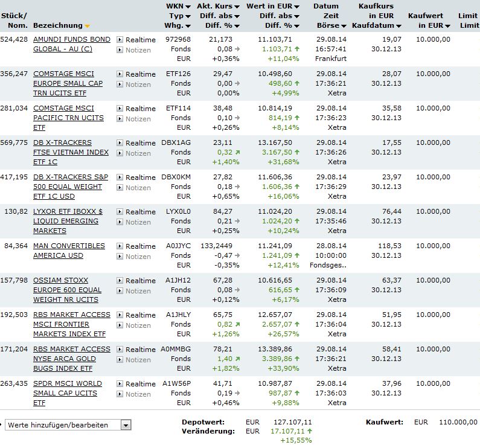Sort by Diff. % under Wert in EUR
The image size is (480, 448).
296,27
